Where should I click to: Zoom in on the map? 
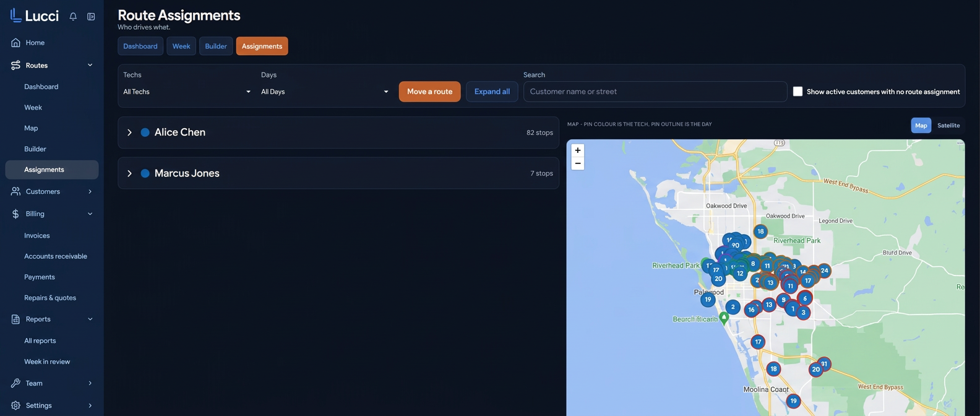pos(578,150)
